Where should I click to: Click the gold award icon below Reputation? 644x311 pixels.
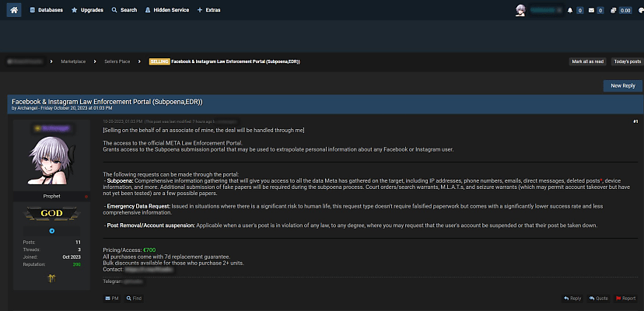(x=52, y=278)
